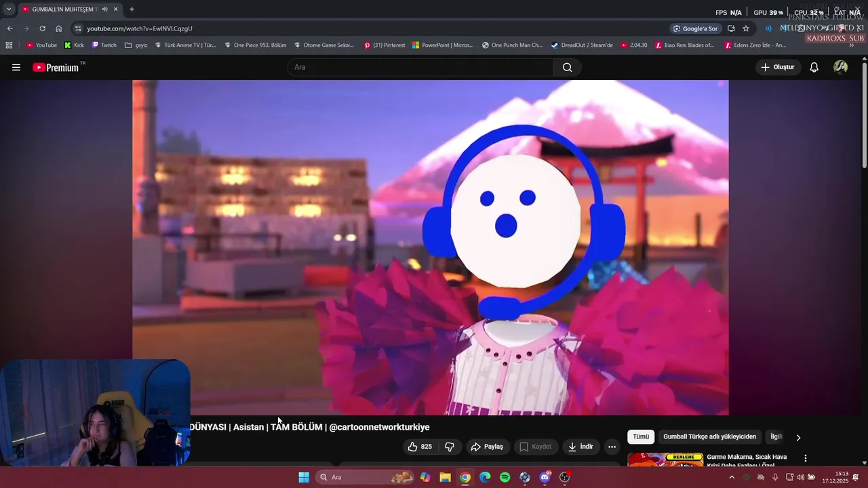Open Microsoft Edge from taskbar
Screen dimensions: 868x488
pyautogui.click(x=485, y=477)
